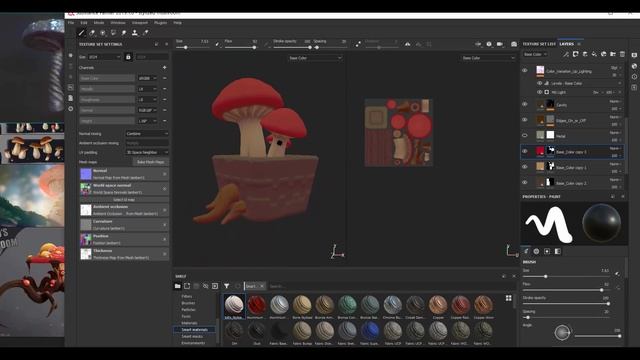Select the Projection tool
Image resolution: width=640 pixels, height=360 pixels.
tap(102, 33)
